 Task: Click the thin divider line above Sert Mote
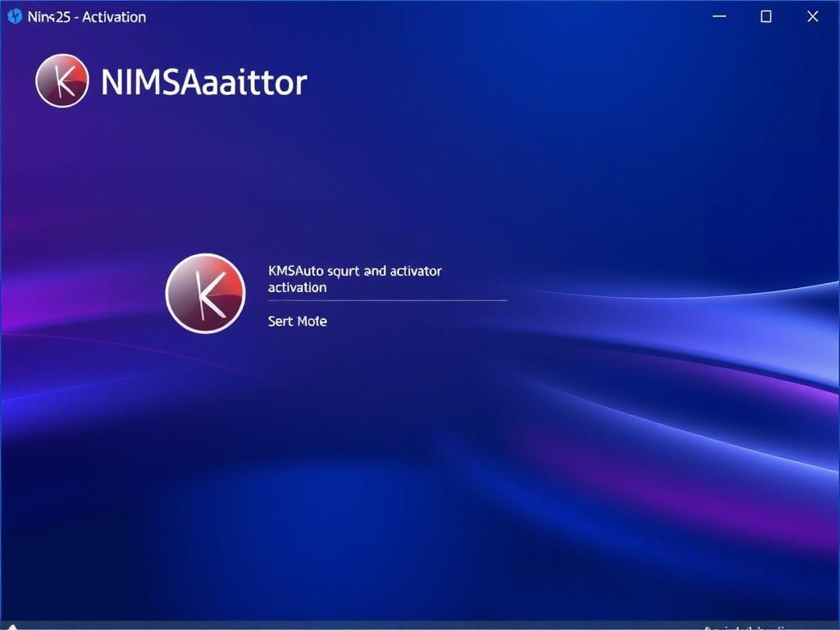(387, 301)
